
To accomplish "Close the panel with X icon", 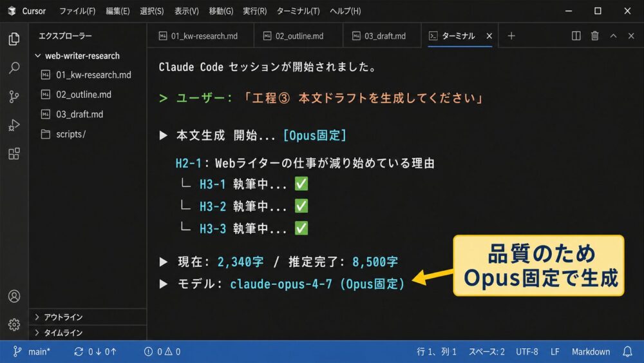I will point(631,35).
